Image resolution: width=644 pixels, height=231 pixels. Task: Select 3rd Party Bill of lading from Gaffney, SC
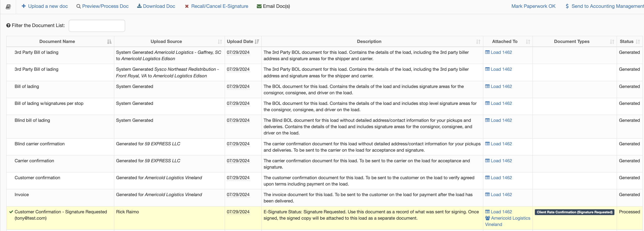tap(324, 55)
